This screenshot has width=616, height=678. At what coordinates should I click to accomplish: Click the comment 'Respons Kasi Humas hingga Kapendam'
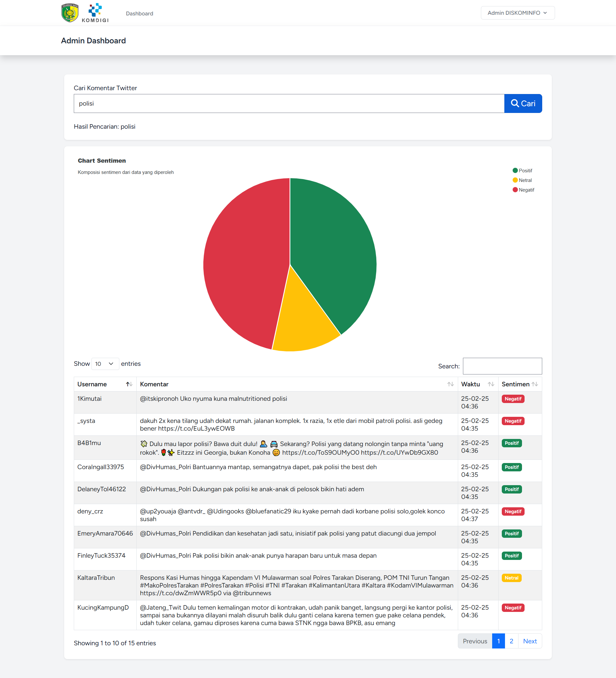point(296,585)
